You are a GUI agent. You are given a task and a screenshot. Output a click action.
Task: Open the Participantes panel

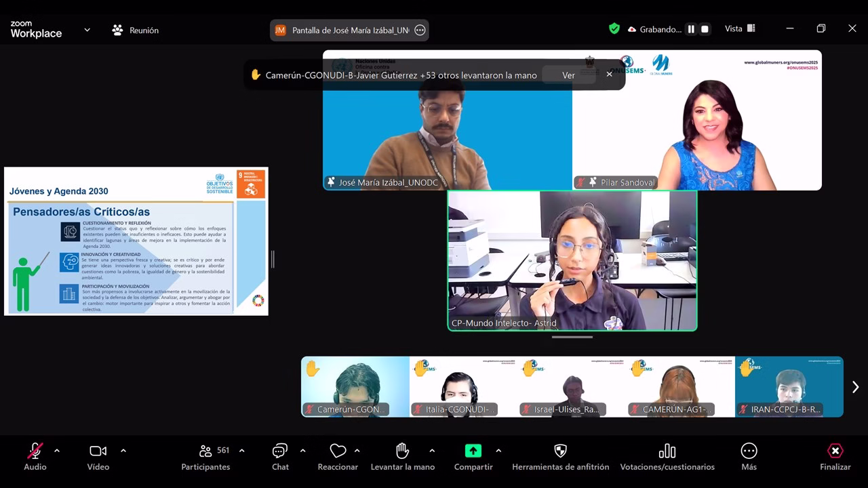click(206, 451)
